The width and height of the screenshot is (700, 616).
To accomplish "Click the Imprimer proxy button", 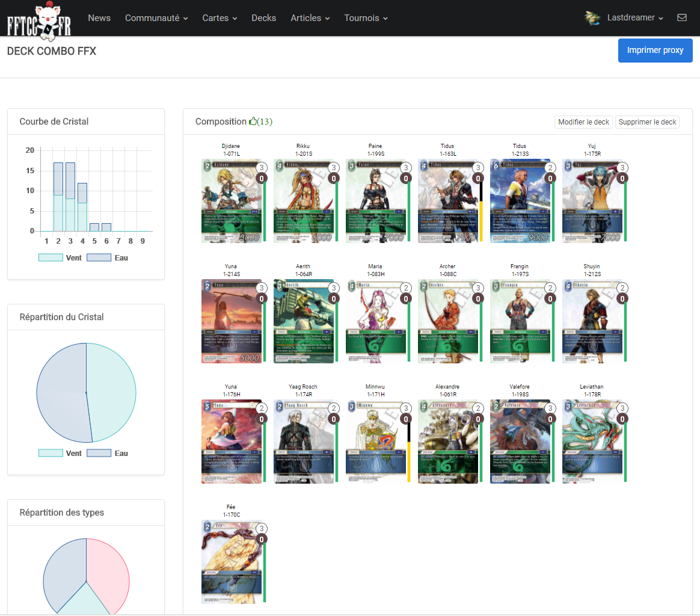I will pos(655,50).
